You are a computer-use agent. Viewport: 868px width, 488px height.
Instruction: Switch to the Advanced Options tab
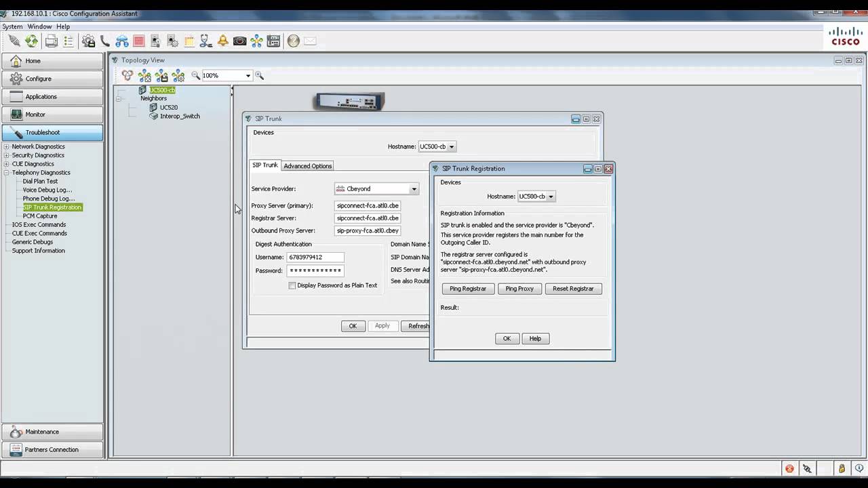308,166
